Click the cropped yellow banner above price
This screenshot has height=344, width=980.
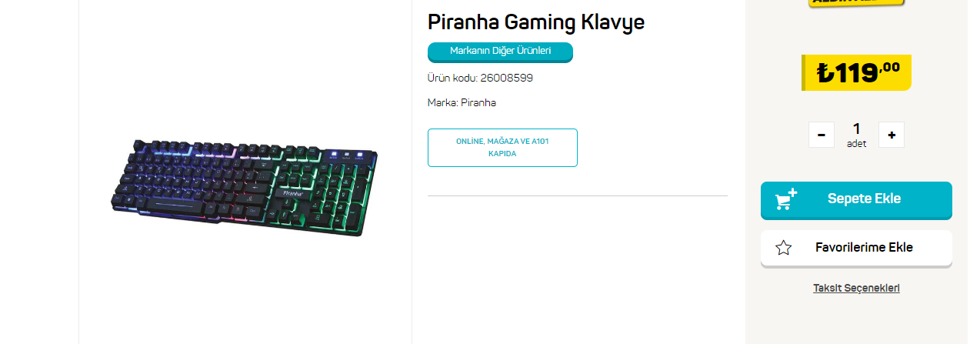pos(856,3)
